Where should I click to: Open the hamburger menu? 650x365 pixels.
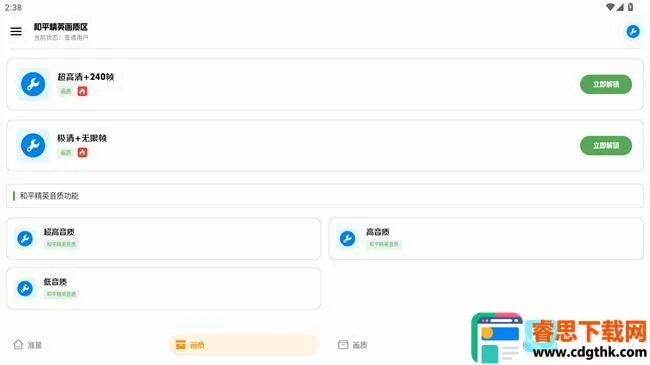tap(16, 31)
